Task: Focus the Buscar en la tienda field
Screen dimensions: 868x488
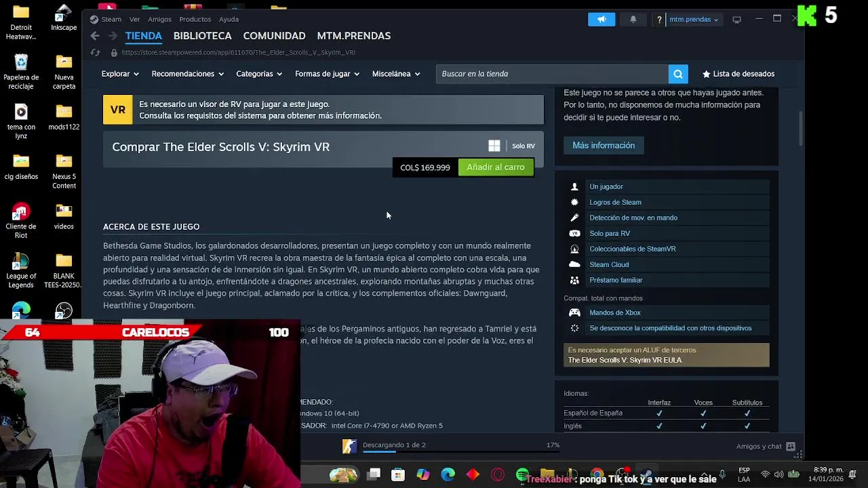Action: tap(552, 74)
